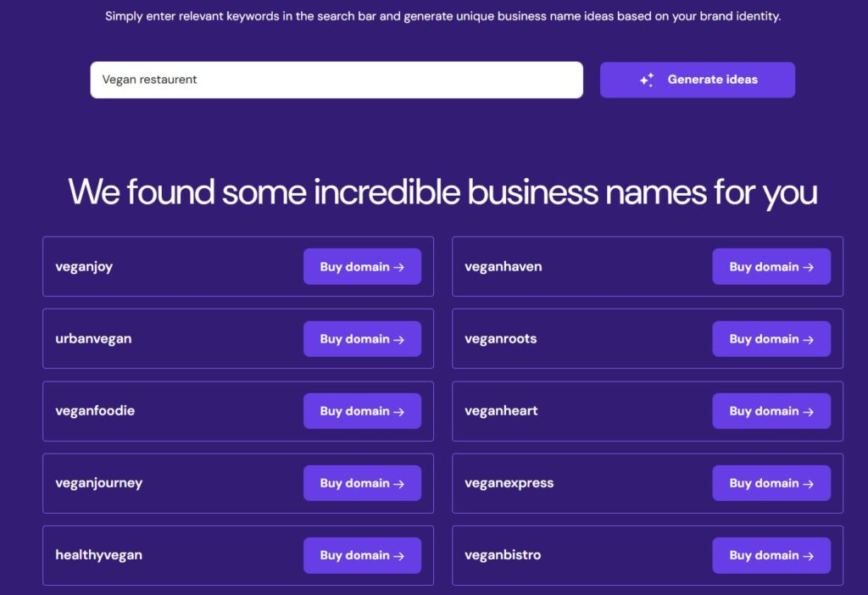Buy the domain for healthyvegan
Screen dimensions: 868x595
362,555
